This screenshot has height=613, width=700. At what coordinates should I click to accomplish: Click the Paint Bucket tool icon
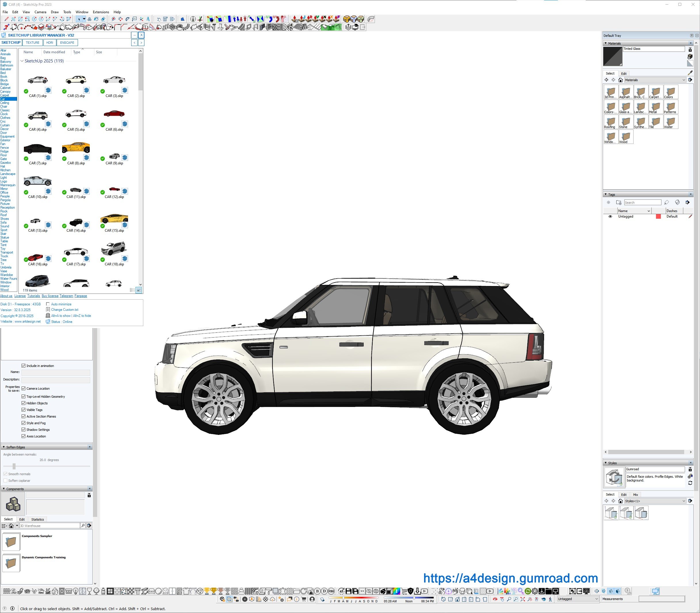point(96,19)
